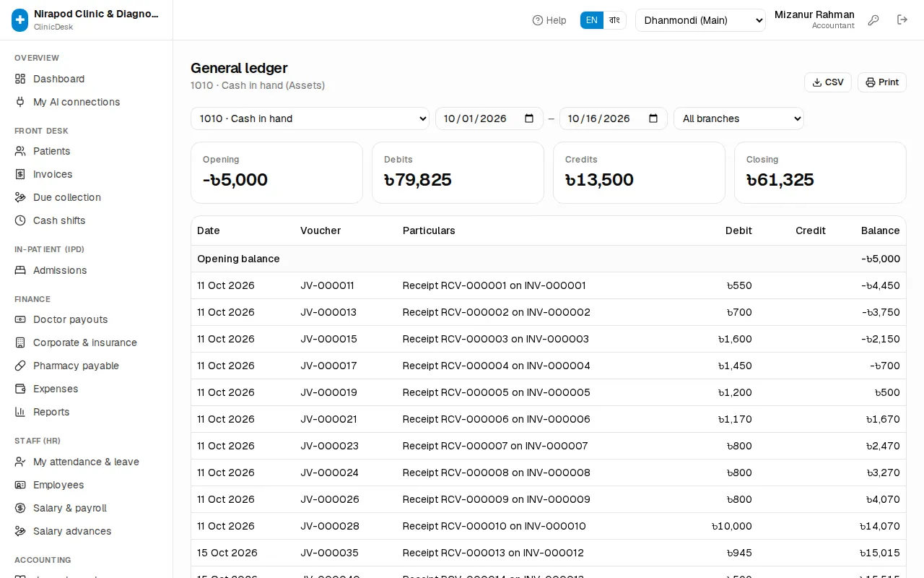
Task: Click the Patients people icon
Action: (x=20, y=151)
